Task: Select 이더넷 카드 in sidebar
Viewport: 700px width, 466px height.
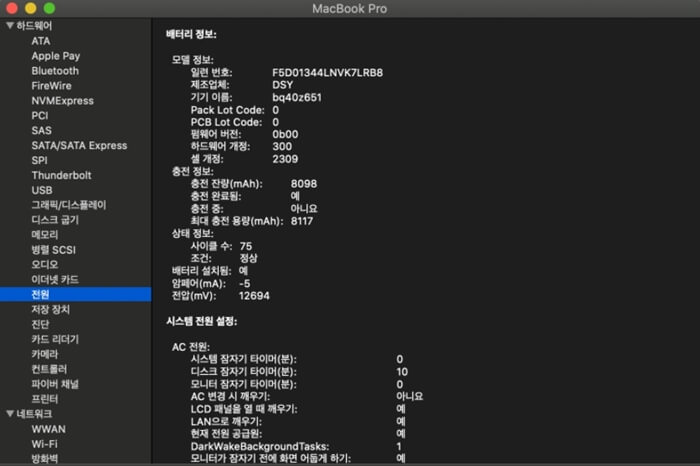Action: pyautogui.click(x=55, y=279)
